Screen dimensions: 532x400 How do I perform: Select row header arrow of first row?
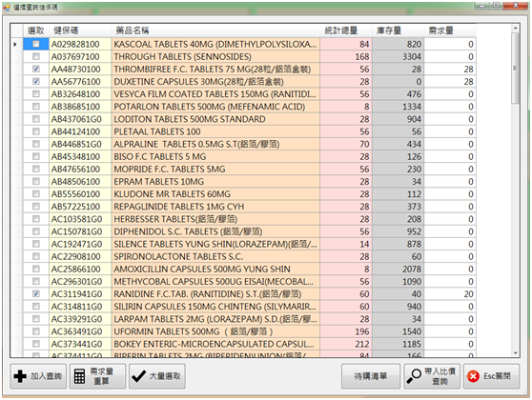click(16, 44)
